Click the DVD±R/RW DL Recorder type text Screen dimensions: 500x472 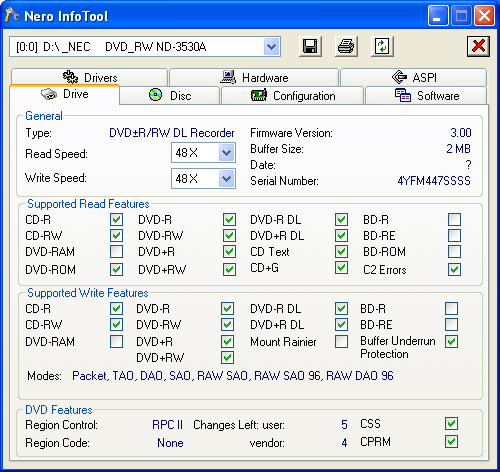pos(172,133)
